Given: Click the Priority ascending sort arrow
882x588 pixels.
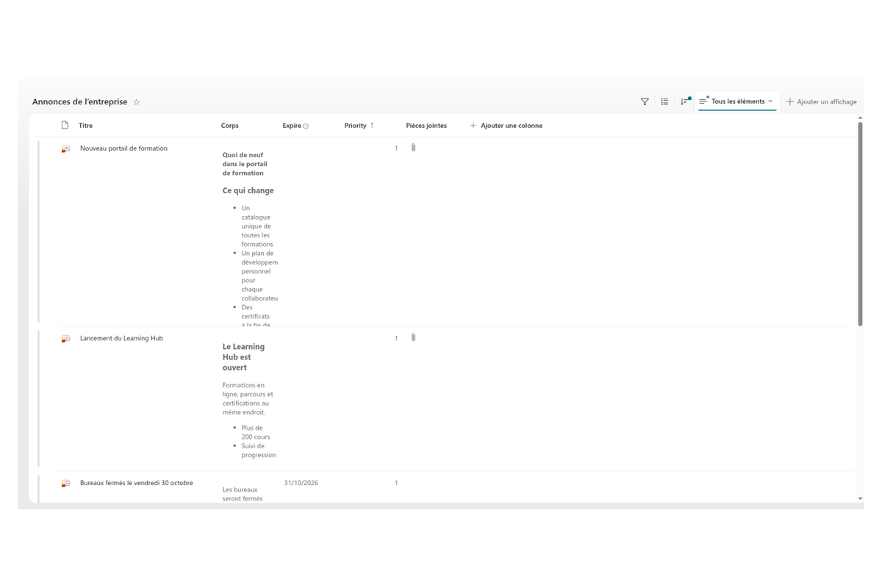Looking at the screenshot, I should tap(372, 126).
